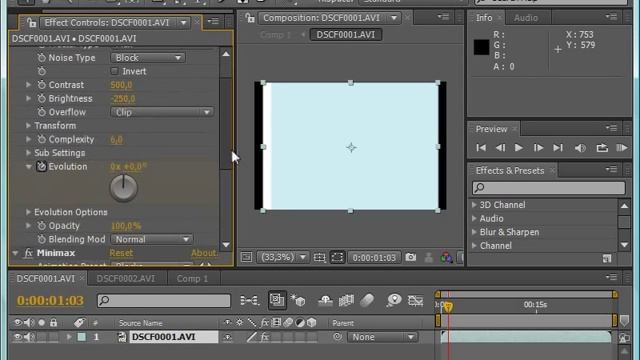The image size is (640, 360).
Task: Collapse the Evolution property
Action: pos(28,167)
